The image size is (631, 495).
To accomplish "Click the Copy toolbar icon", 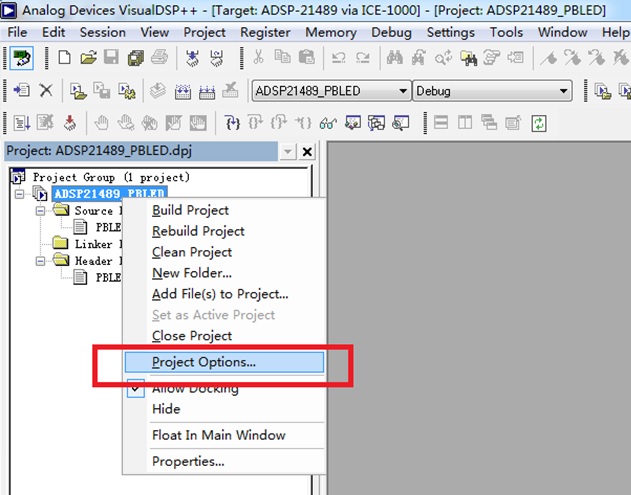I will [x=282, y=58].
